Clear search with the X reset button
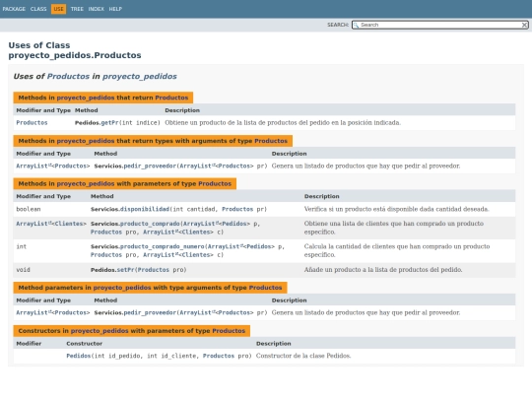This screenshot has width=532, height=399. pos(524,25)
